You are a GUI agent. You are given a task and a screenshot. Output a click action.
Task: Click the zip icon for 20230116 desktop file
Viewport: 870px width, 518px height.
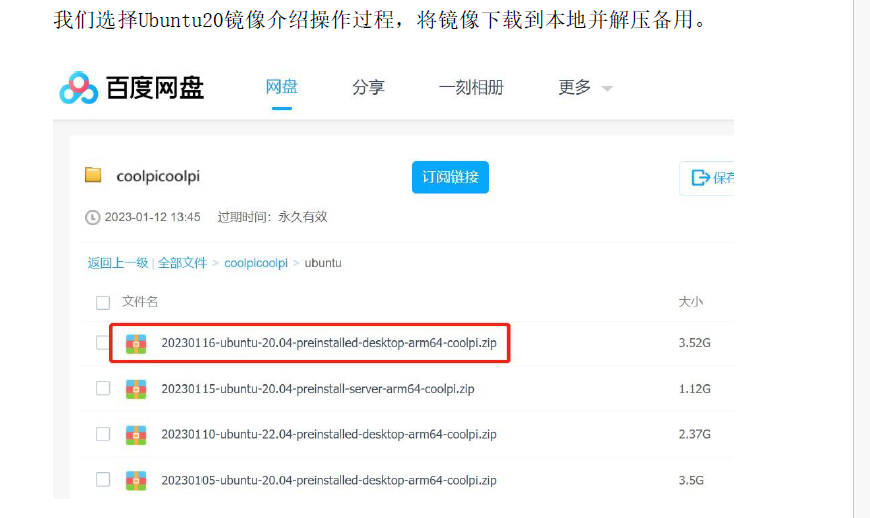tap(136, 344)
